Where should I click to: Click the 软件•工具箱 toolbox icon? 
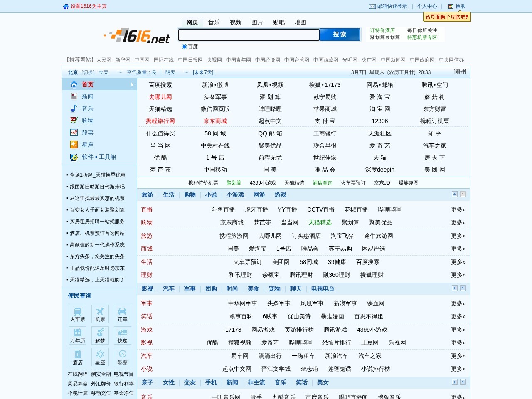point(74,157)
